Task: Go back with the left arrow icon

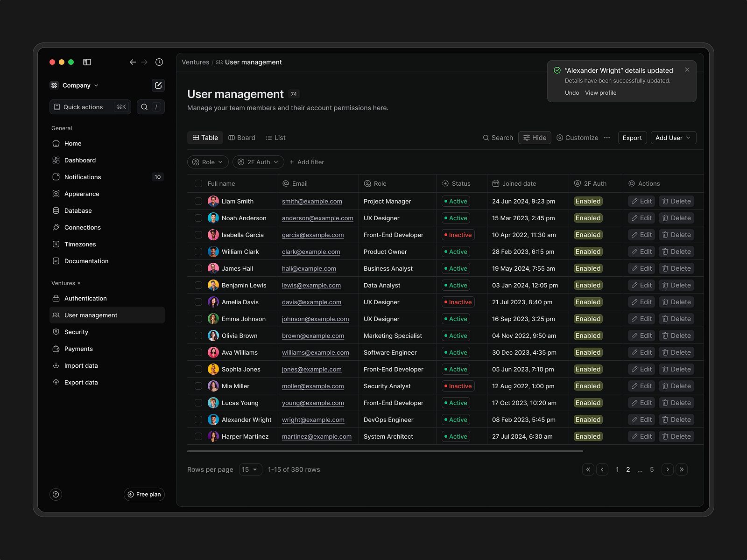Action: click(x=133, y=62)
